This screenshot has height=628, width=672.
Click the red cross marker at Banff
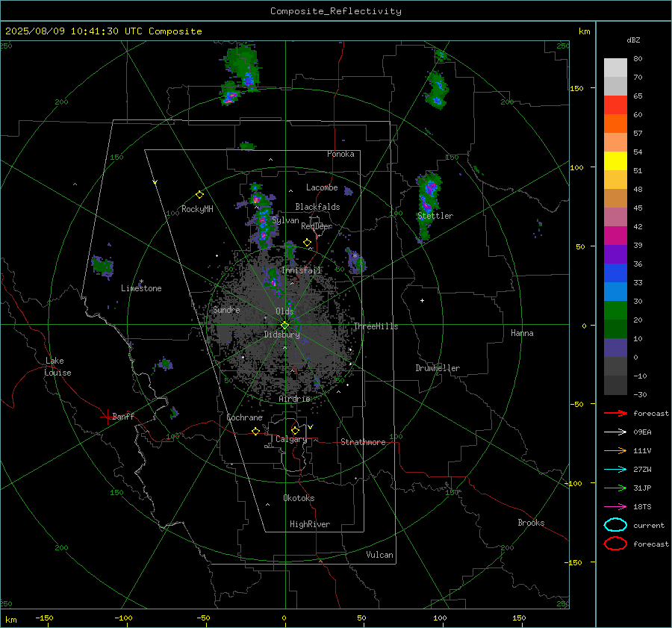(x=107, y=417)
